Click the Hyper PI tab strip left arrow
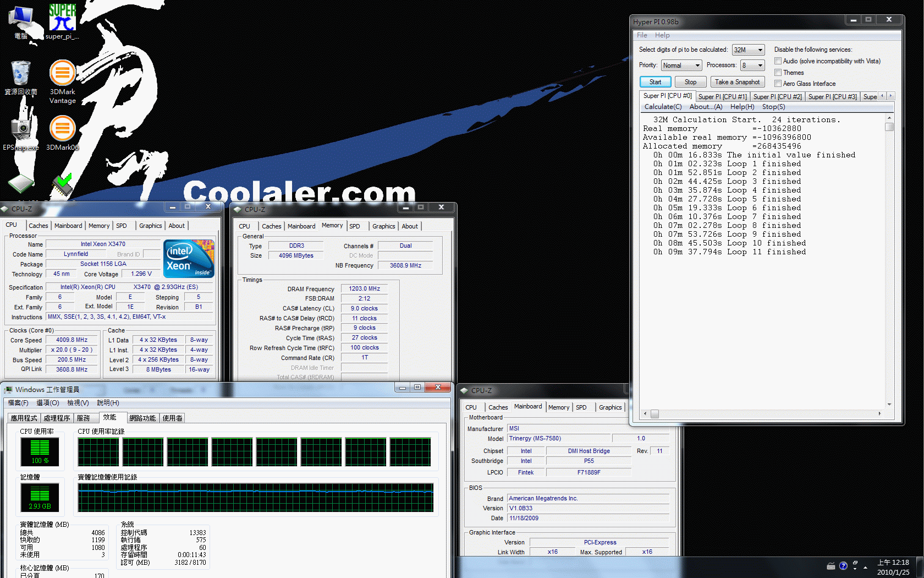This screenshot has height=578, width=924. (883, 96)
